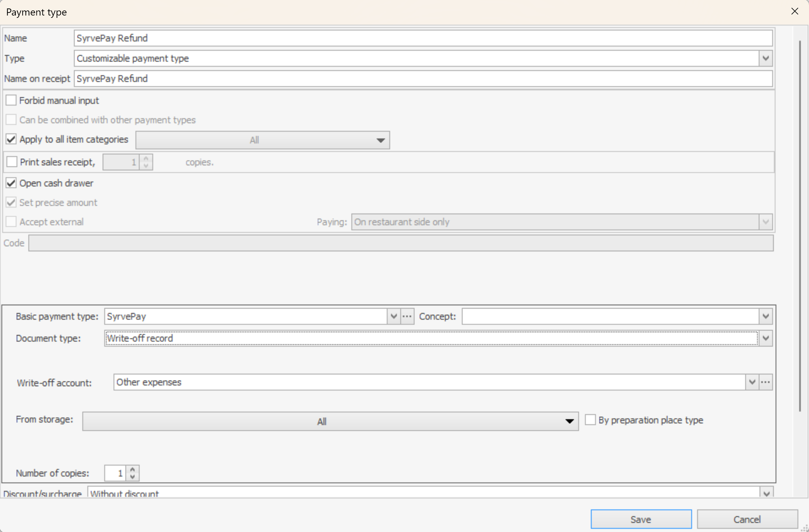
Task: Decrease Number of copies value
Action: pos(133,477)
